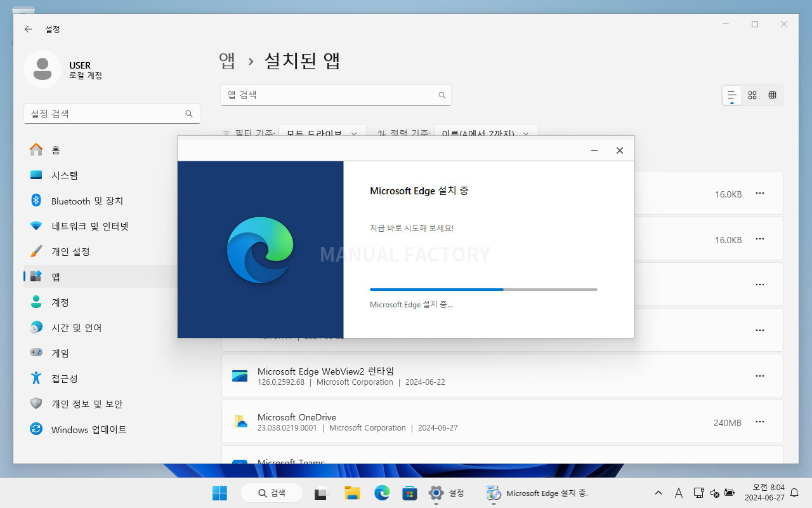Switch to list view layout

[x=732, y=95]
